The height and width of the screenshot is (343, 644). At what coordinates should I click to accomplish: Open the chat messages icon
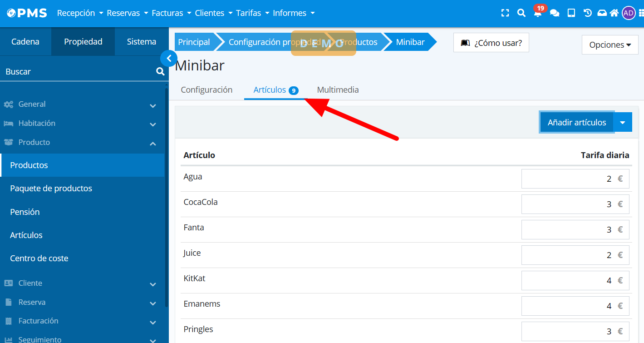(555, 13)
